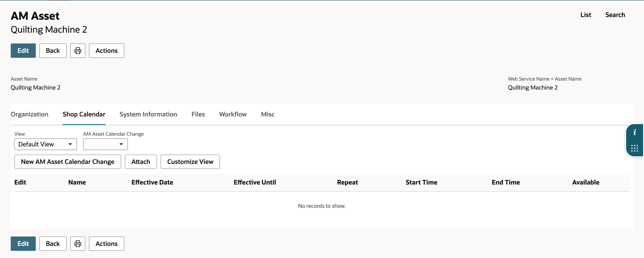Viewport: 644px width, 258px height.
Task: Click the Repeat column header
Action: [x=347, y=182]
